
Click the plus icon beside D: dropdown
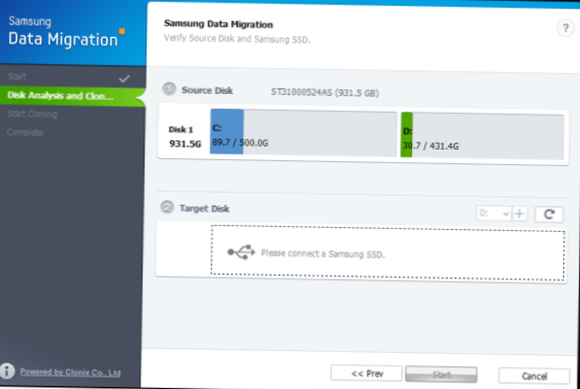coord(520,213)
